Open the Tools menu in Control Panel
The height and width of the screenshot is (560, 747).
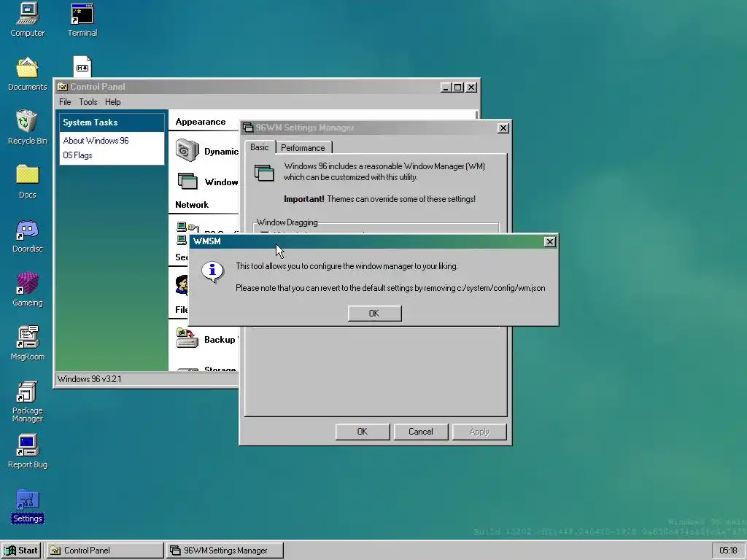[88, 102]
